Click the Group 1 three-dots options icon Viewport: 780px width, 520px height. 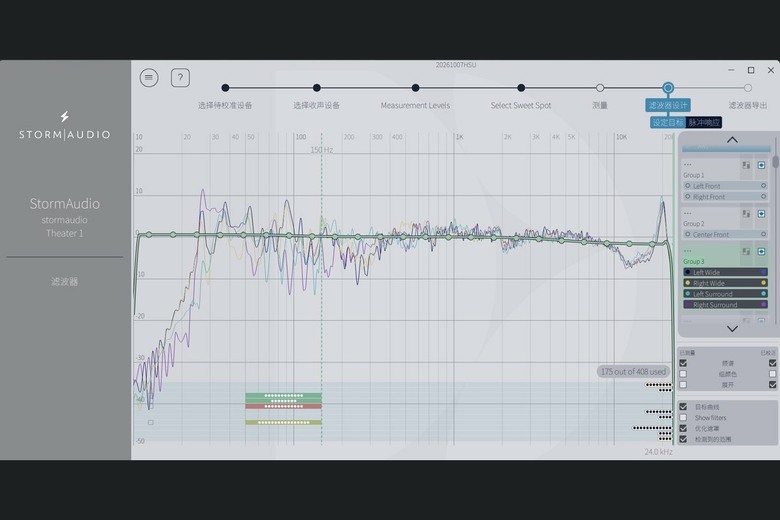click(687, 165)
